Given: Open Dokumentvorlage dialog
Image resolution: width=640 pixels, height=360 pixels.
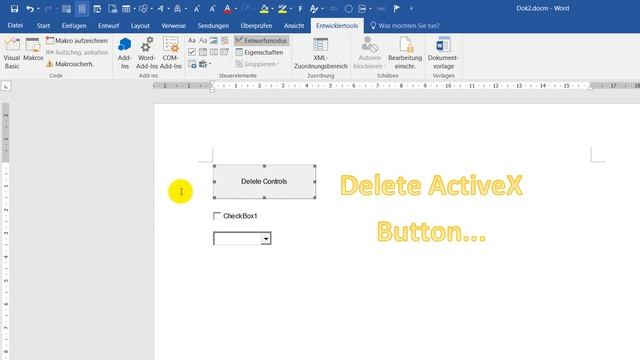Looking at the screenshot, I should pyautogui.click(x=443, y=53).
